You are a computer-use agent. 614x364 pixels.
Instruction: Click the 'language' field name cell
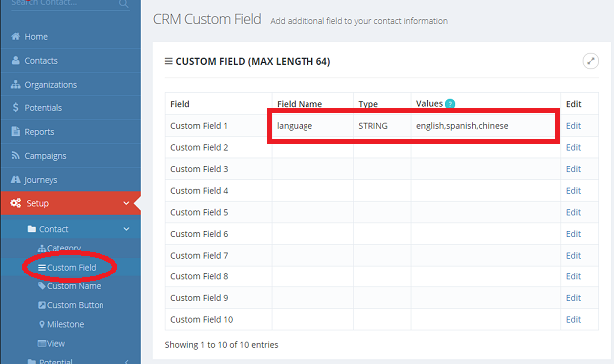312,126
